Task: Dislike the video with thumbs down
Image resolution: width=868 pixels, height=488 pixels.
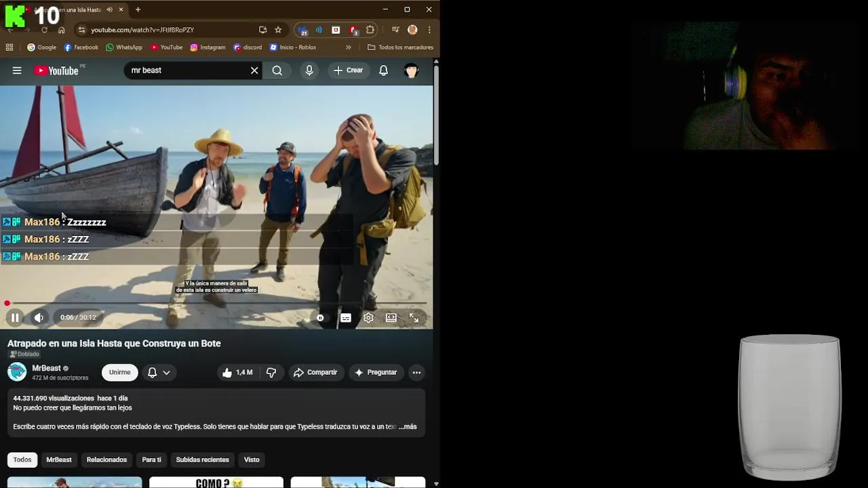Action: click(x=271, y=372)
